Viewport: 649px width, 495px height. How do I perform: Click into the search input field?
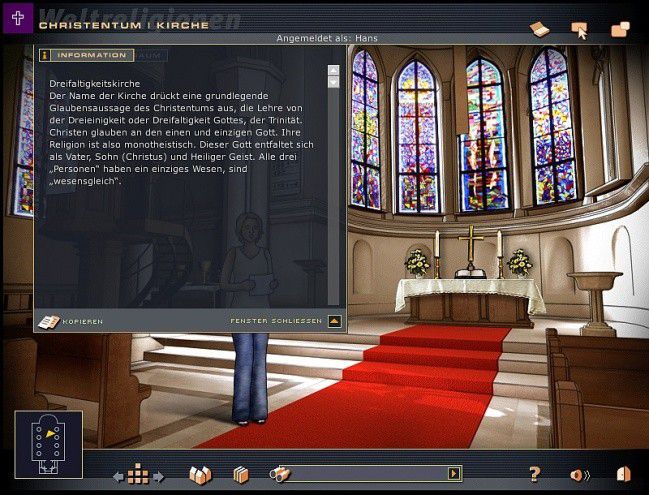click(x=368, y=473)
